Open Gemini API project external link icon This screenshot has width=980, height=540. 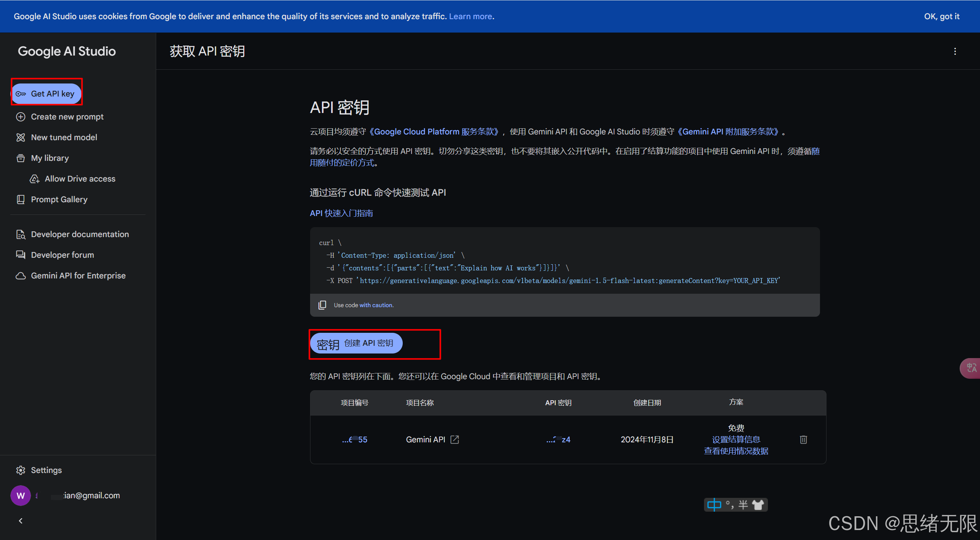coord(455,439)
